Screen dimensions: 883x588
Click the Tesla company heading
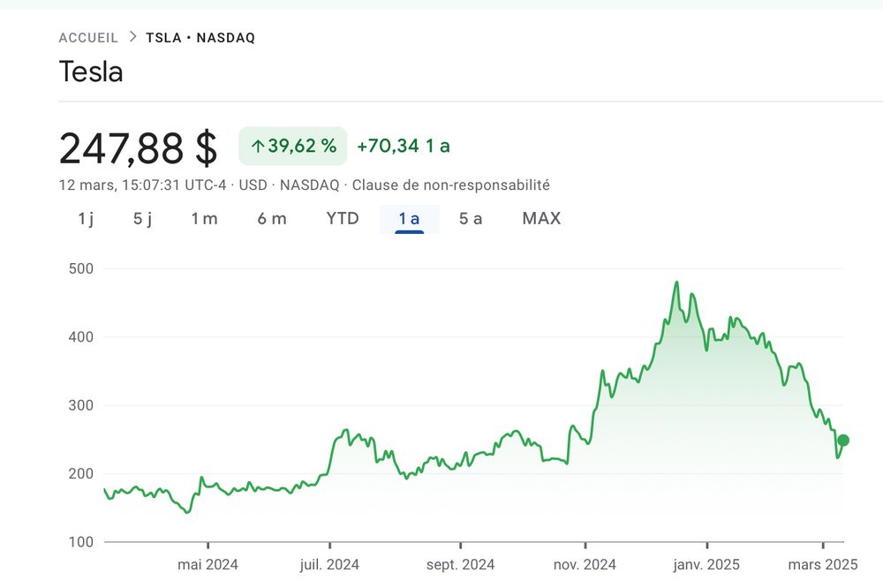coord(91,72)
